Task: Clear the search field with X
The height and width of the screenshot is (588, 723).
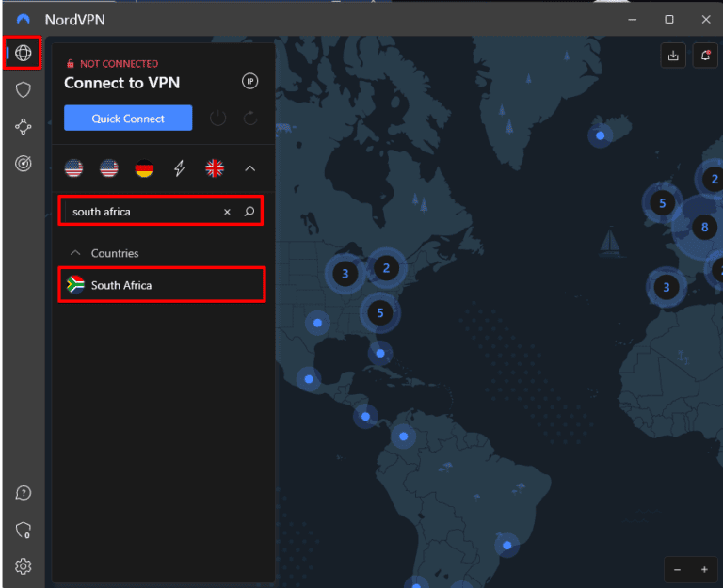Action: coord(227,212)
